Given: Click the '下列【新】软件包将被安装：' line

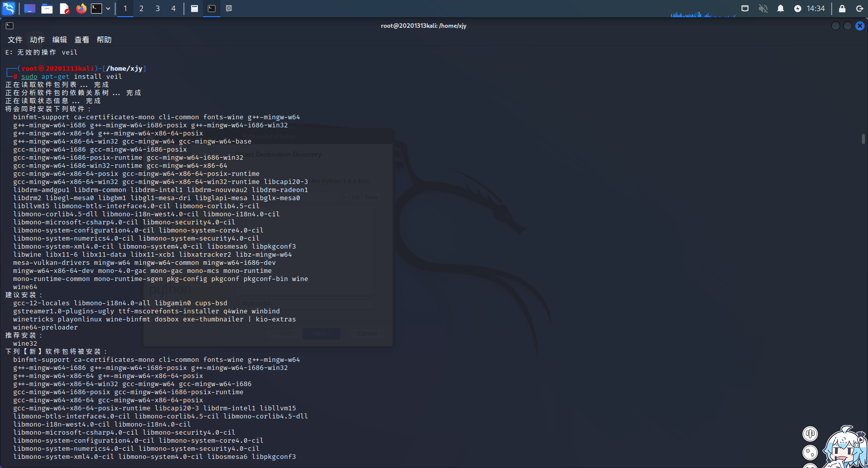Looking at the screenshot, I should (56, 352).
